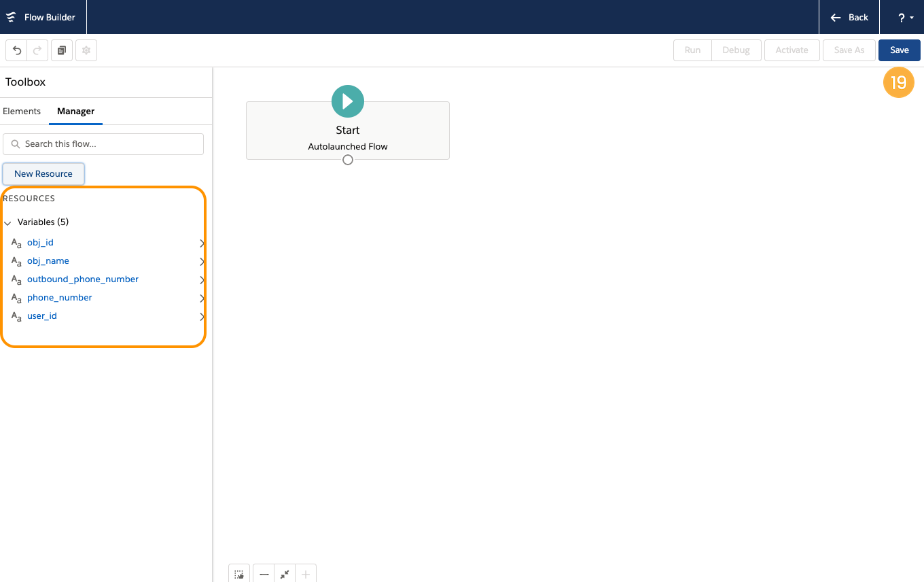Click the New Resource button
Viewport: 924px width, 582px height.
pos(43,173)
